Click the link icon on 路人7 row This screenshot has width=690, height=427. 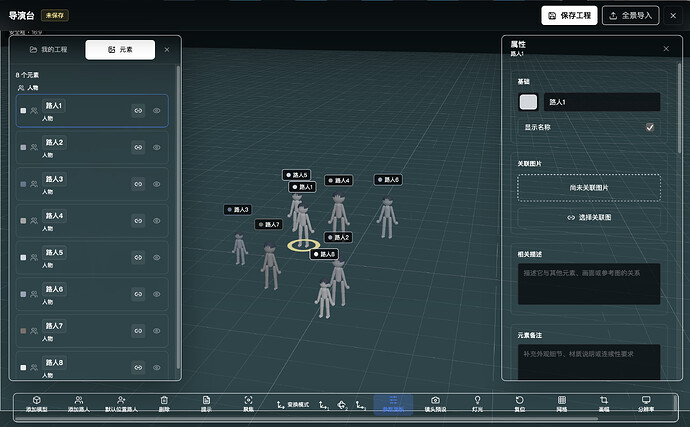coord(138,331)
